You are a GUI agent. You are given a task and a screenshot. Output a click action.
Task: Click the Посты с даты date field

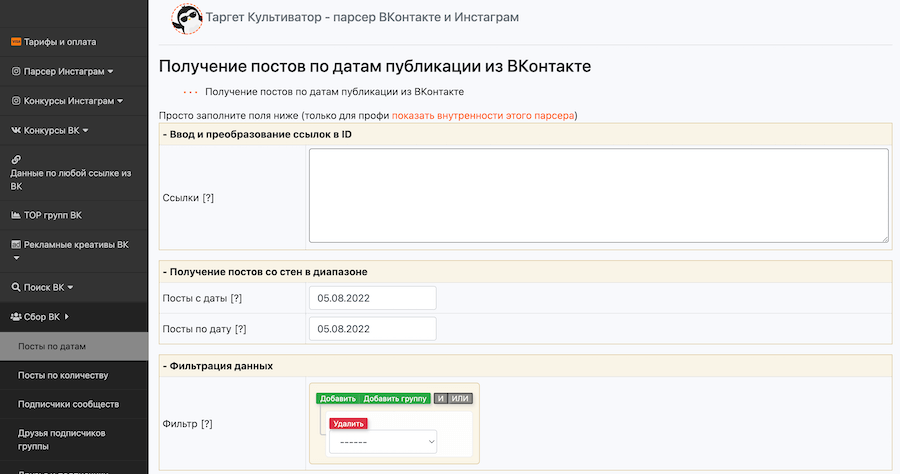click(372, 298)
